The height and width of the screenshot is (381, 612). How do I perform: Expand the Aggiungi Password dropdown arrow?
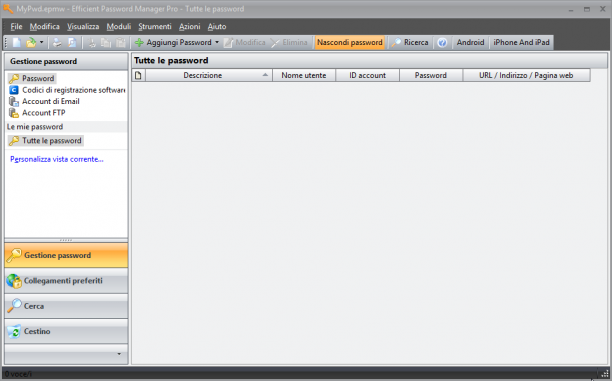tap(217, 43)
